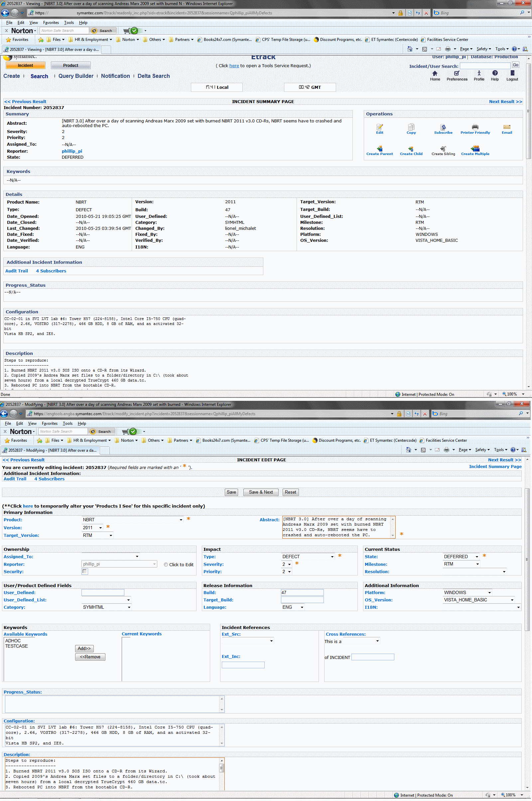Click the Email incident icon
The height and width of the screenshot is (801, 532).
pyautogui.click(x=506, y=127)
